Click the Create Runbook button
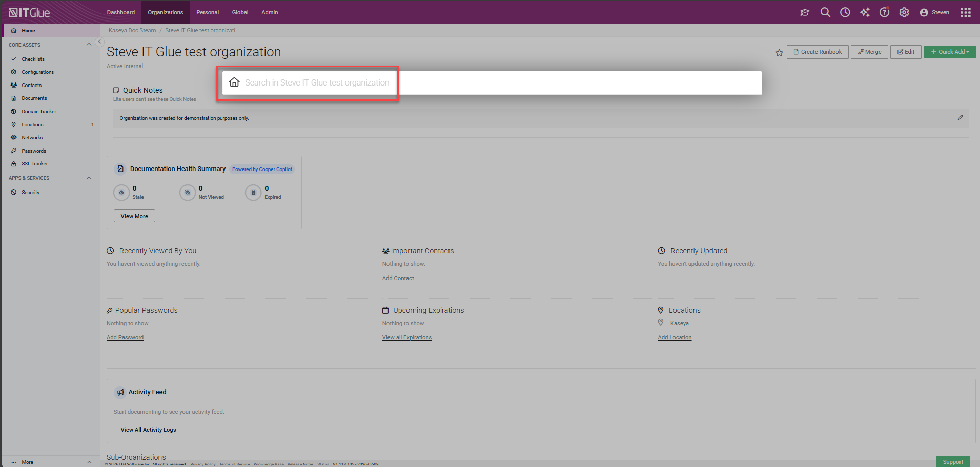The width and height of the screenshot is (980, 467). (x=818, y=52)
